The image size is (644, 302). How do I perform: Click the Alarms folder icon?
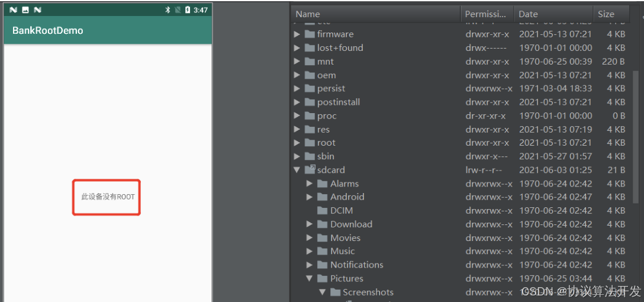point(323,184)
